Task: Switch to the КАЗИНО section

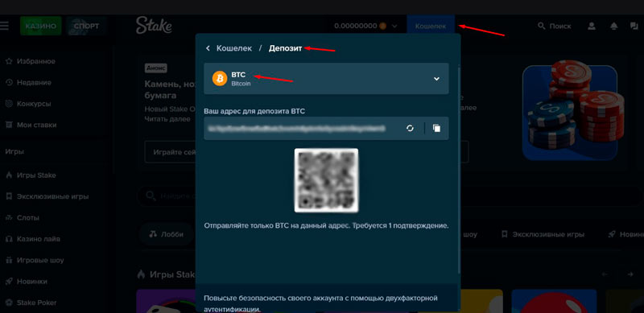Action: [x=41, y=26]
